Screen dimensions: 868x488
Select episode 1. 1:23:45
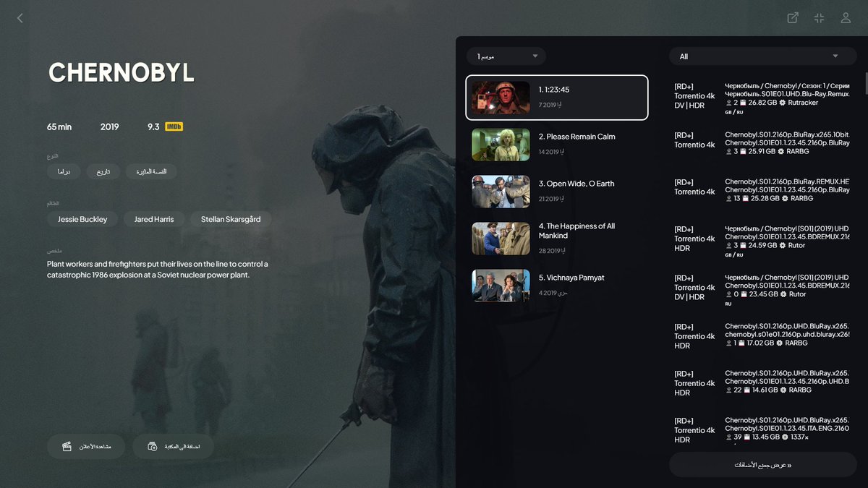click(557, 97)
